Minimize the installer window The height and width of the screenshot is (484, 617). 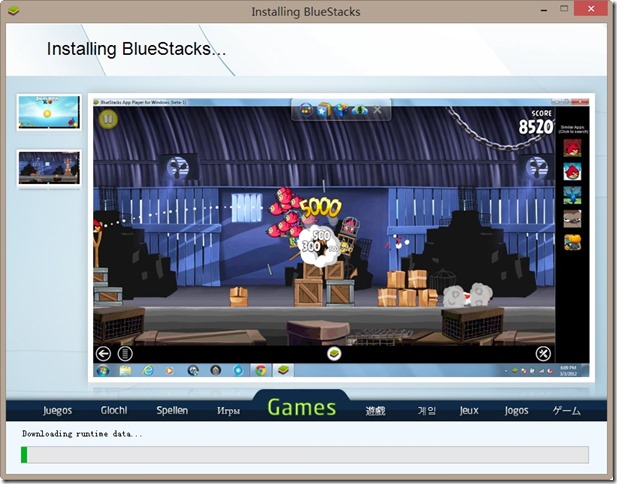tap(544, 10)
